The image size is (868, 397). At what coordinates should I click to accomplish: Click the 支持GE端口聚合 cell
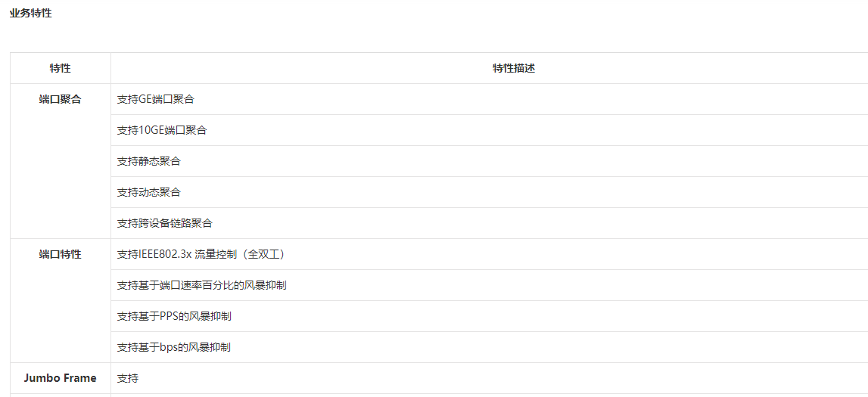pyautogui.click(x=155, y=99)
